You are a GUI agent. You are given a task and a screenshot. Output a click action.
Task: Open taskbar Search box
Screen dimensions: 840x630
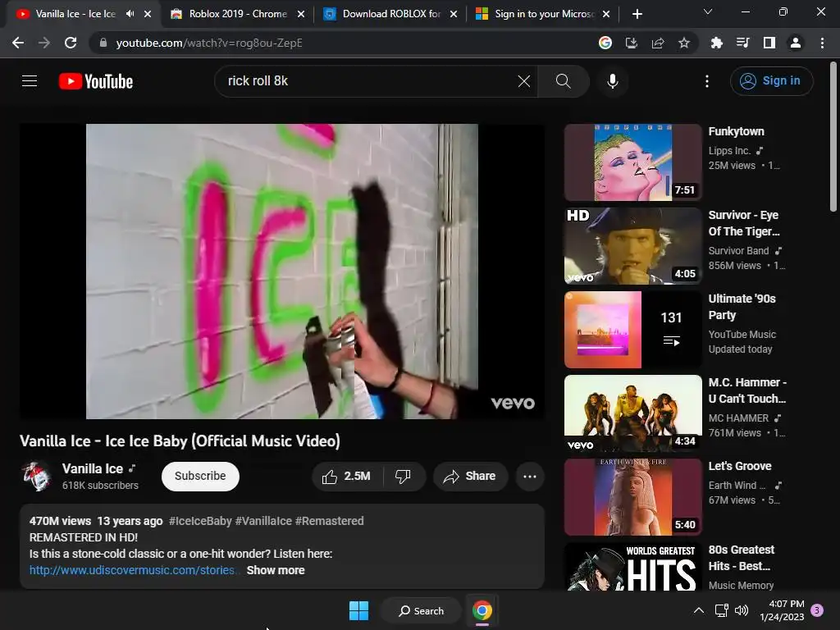[x=421, y=610]
